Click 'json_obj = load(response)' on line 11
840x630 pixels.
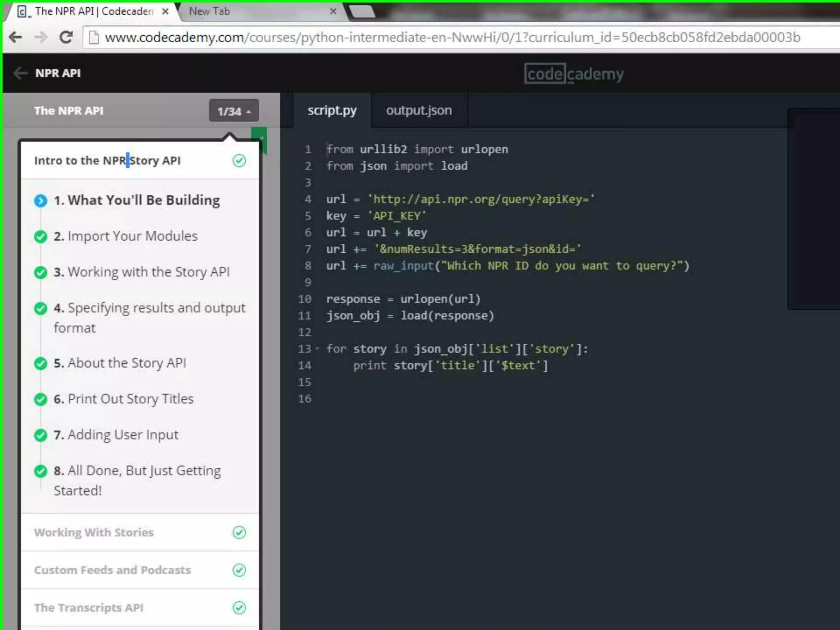tap(410, 316)
